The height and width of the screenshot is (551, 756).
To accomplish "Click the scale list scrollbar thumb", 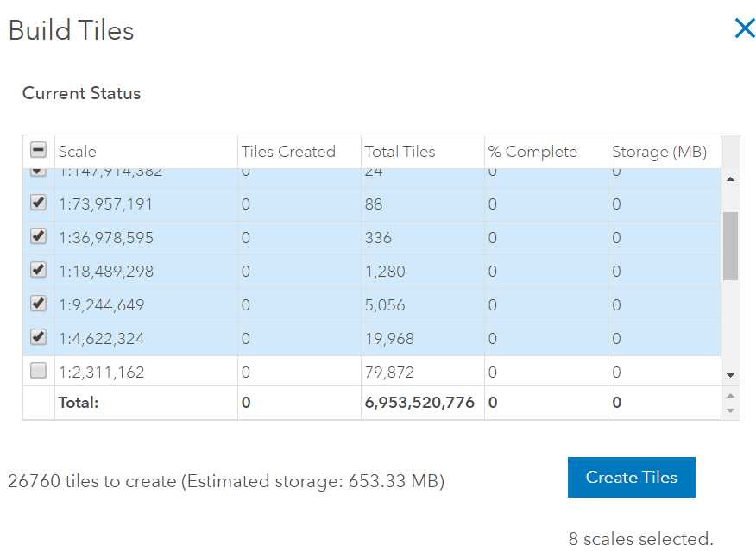I will [730, 246].
